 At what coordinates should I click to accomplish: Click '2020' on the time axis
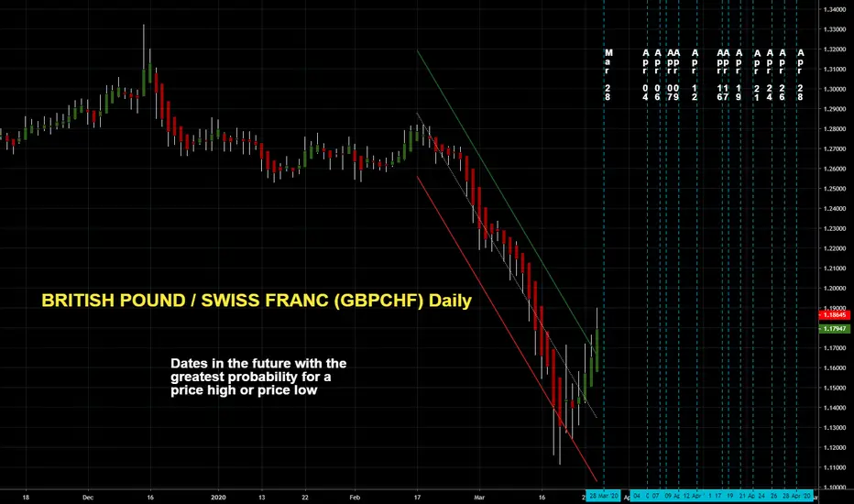pyautogui.click(x=218, y=497)
